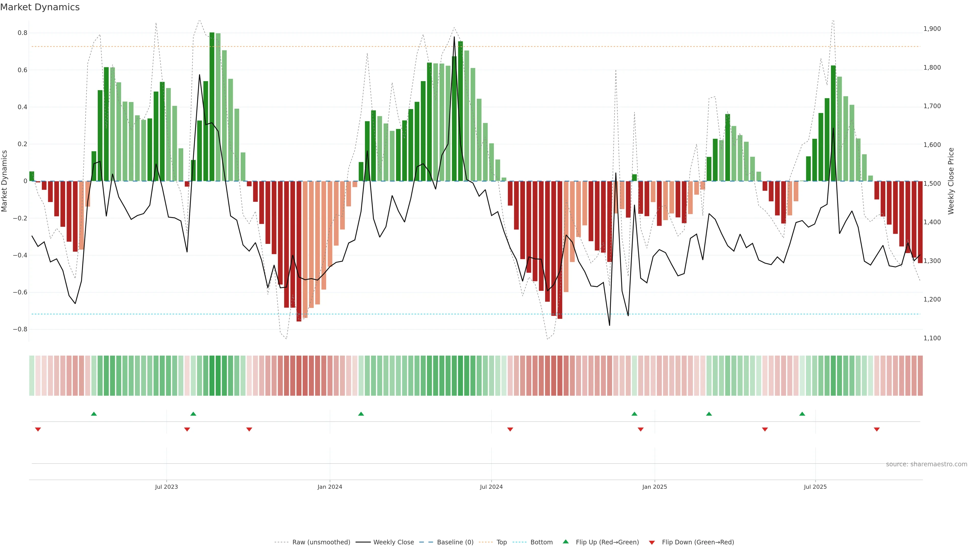980x551 pixels.
Task: Click the Jul 2023 axis label
Action: pyautogui.click(x=166, y=487)
